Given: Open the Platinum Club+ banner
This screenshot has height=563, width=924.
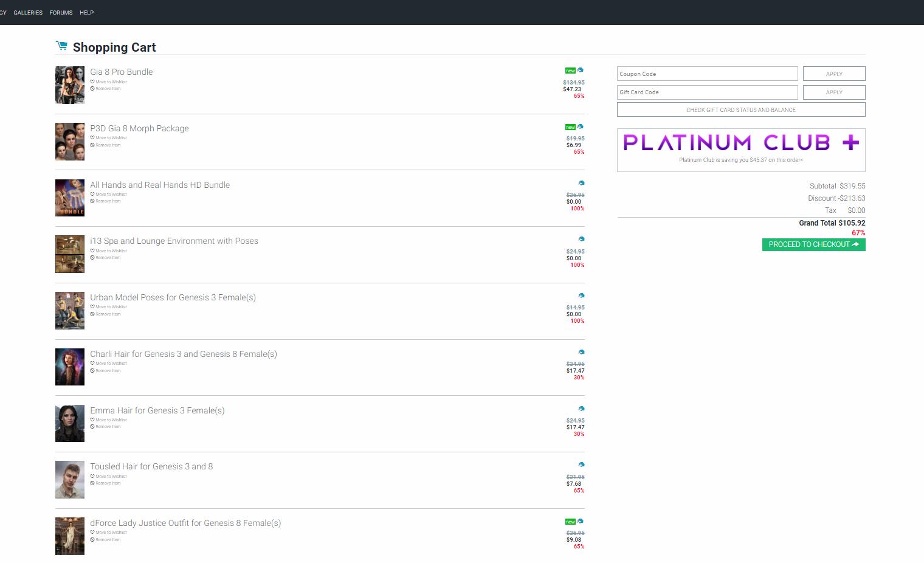Looking at the screenshot, I should tap(740, 150).
